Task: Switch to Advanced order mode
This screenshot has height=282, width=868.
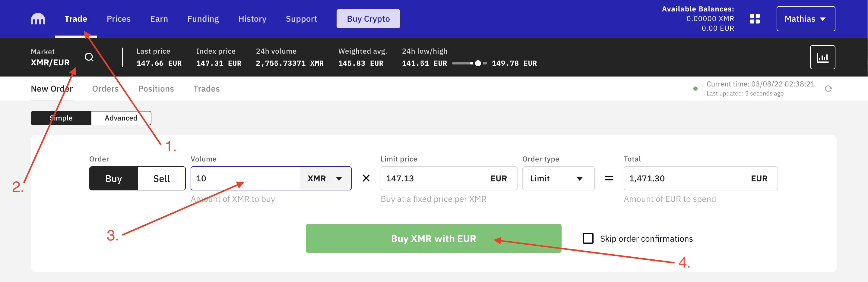Action: pyautogui.click(x=121, y=118)
